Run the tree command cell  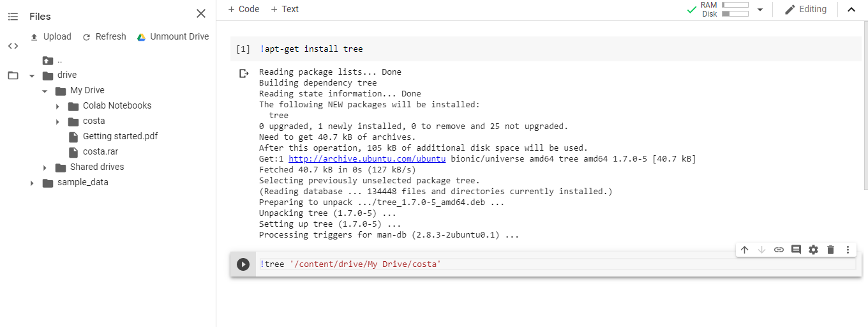243,264
